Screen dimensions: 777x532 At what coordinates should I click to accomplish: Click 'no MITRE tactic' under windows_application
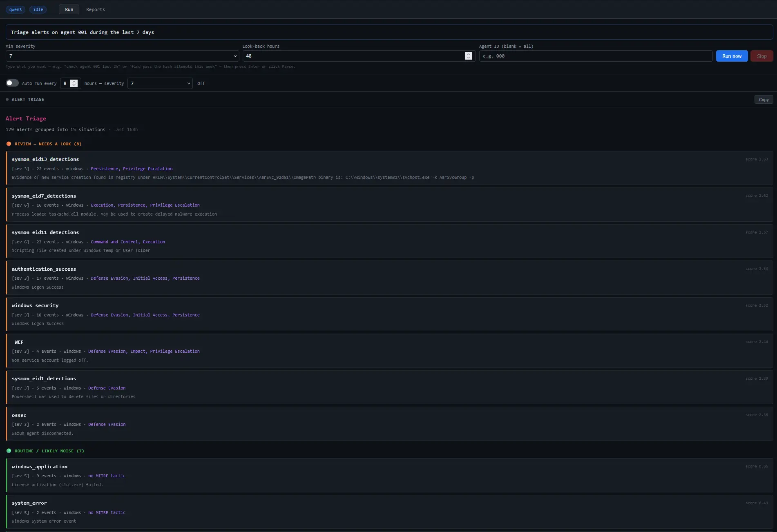click(x=107, y=476)
